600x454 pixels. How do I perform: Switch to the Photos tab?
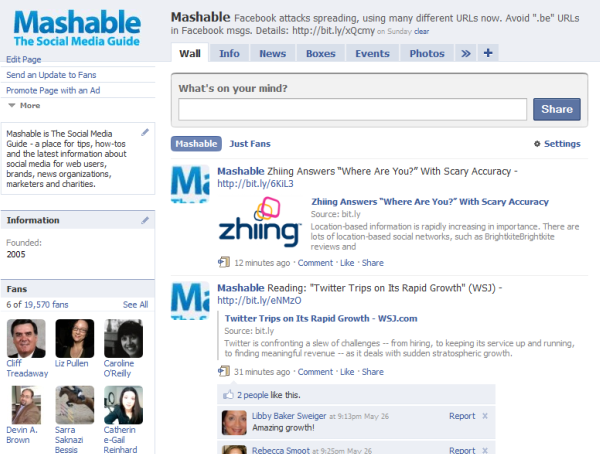[427, 53]
